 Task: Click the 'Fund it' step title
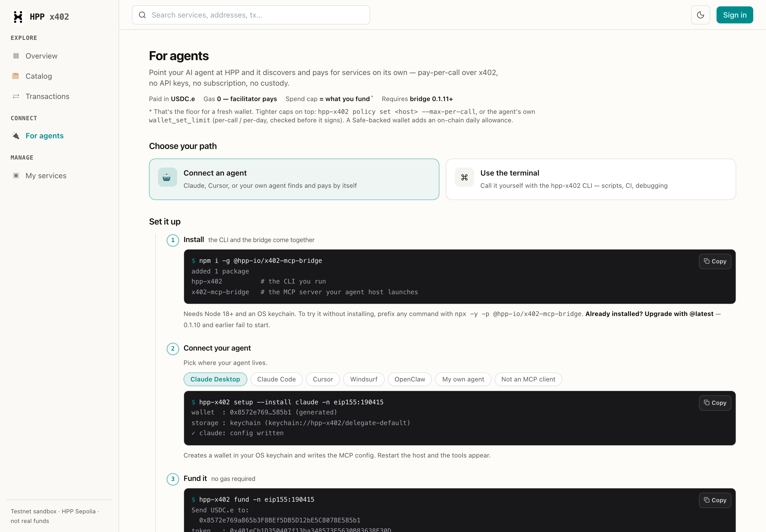[x=195, y=478]
